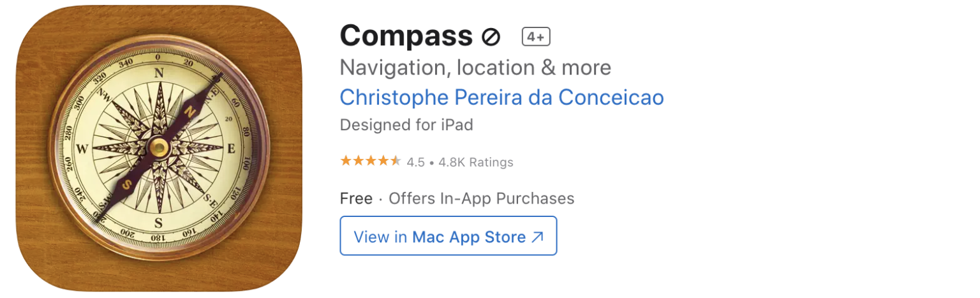
Task: Click the N marking on the compass dial
Action: [x=159, y=73]
